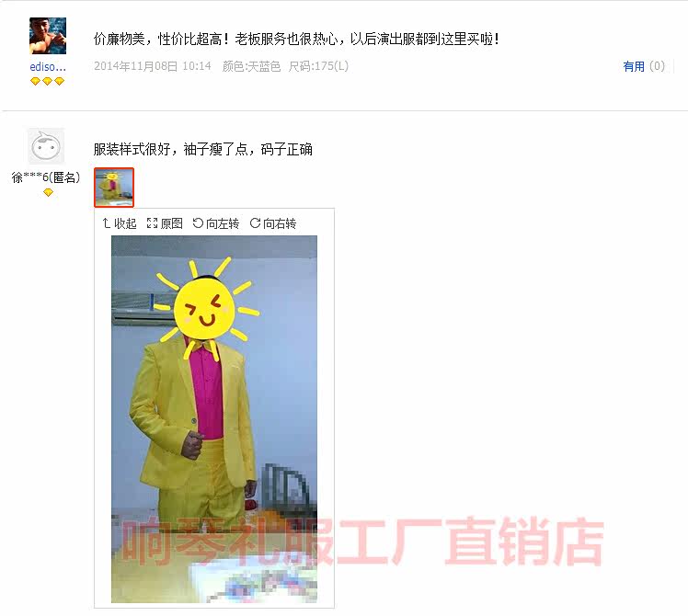Click the 颜色:天蓝色 attribute text
Image resolution: width=688 pixels, height=616 pixels.
[251, 66]
